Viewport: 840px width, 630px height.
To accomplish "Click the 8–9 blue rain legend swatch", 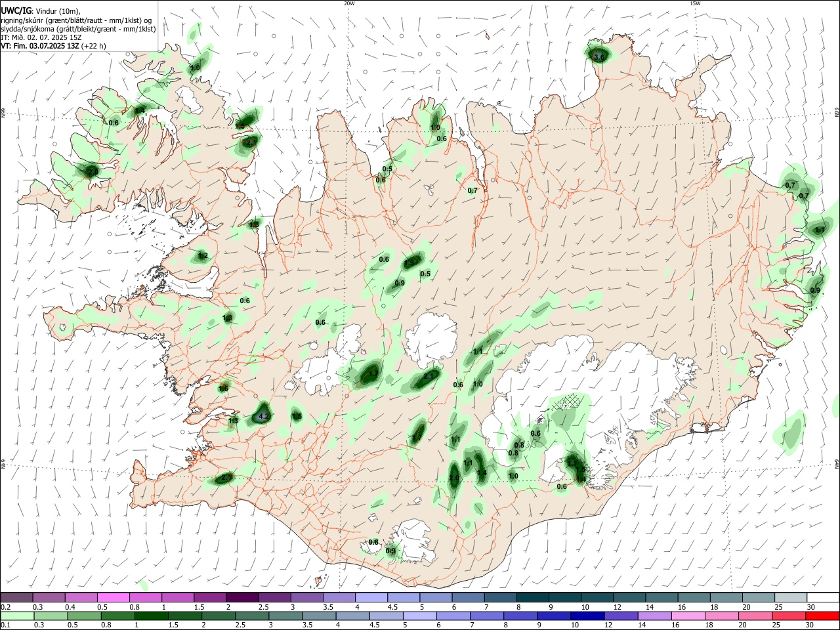I will 520,616.
